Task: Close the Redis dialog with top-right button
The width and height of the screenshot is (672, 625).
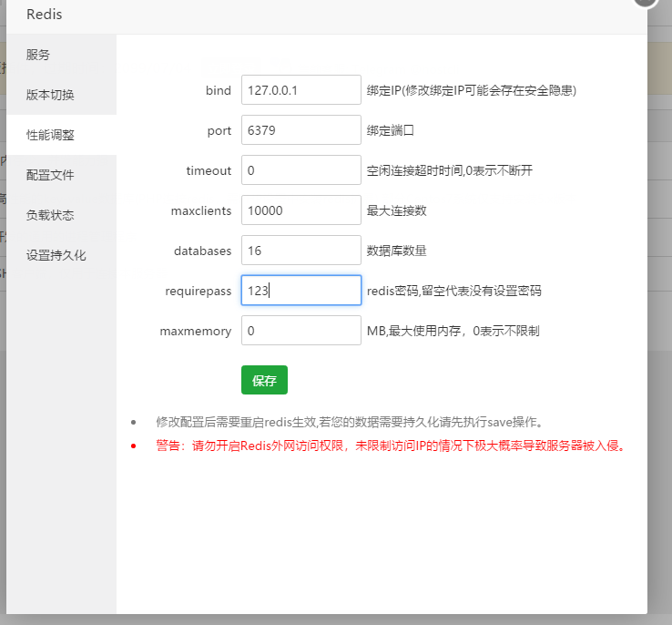Action: coord(646,1)
